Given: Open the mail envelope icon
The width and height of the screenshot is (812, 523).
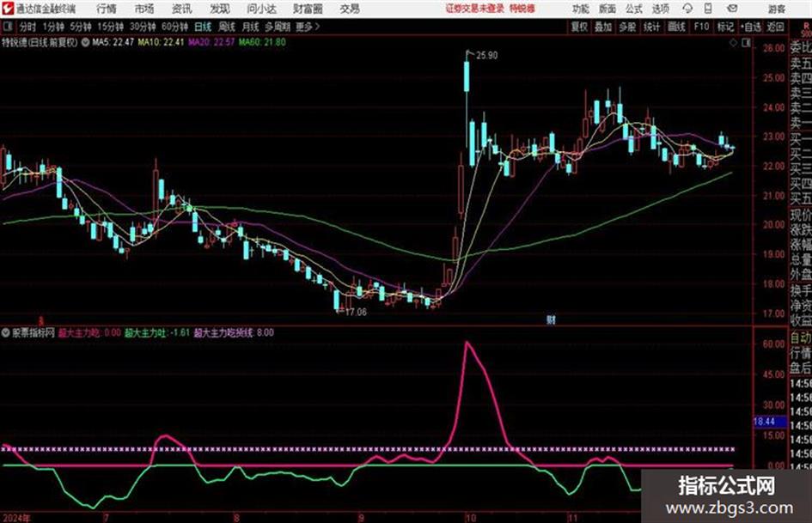Looking at the screenshot, I should point(732,9).
